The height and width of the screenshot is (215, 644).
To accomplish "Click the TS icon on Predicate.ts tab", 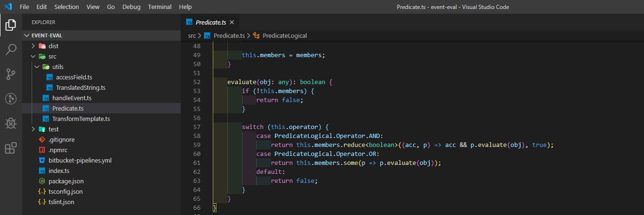I will 189,22.
